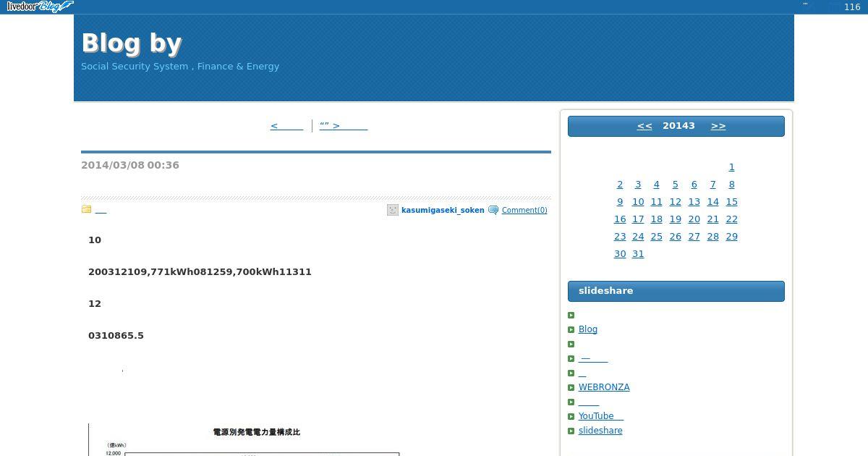Click the comment speech bubble icon
The image size is (868, 456).
click(x=493, y=210)
